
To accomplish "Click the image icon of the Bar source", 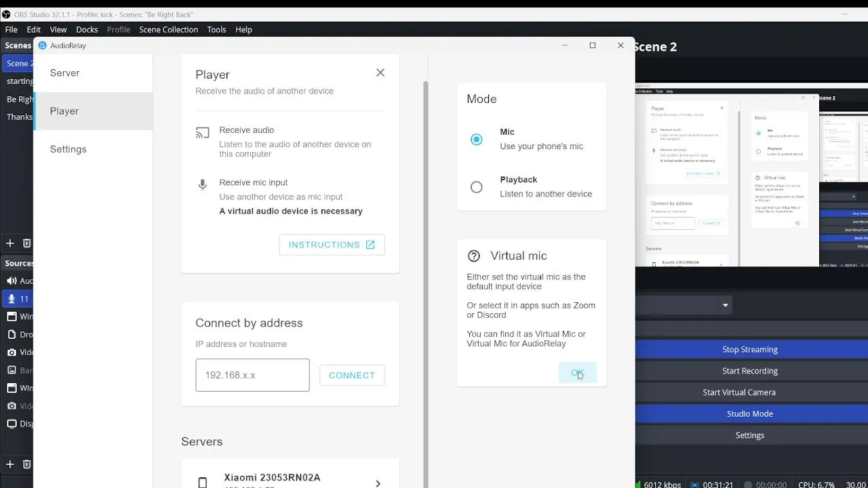I will [x=12, y=370].
